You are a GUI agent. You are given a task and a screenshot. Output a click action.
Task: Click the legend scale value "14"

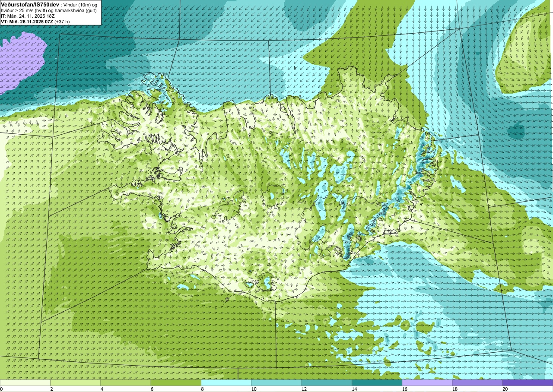point(354,389)
